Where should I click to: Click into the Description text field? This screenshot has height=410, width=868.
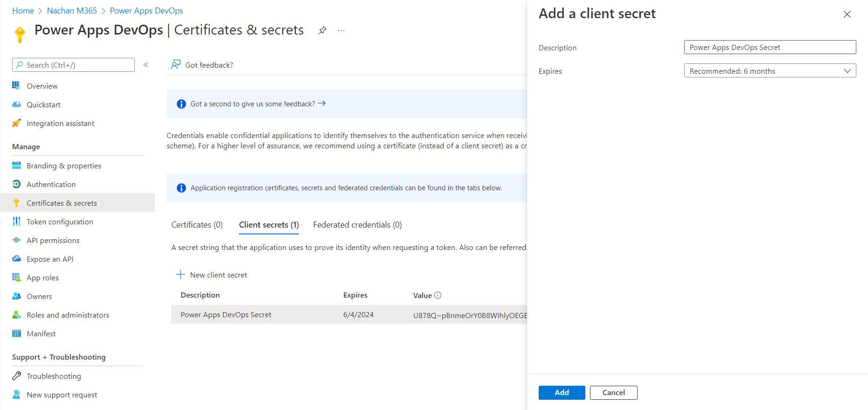[x=770, y=47]
